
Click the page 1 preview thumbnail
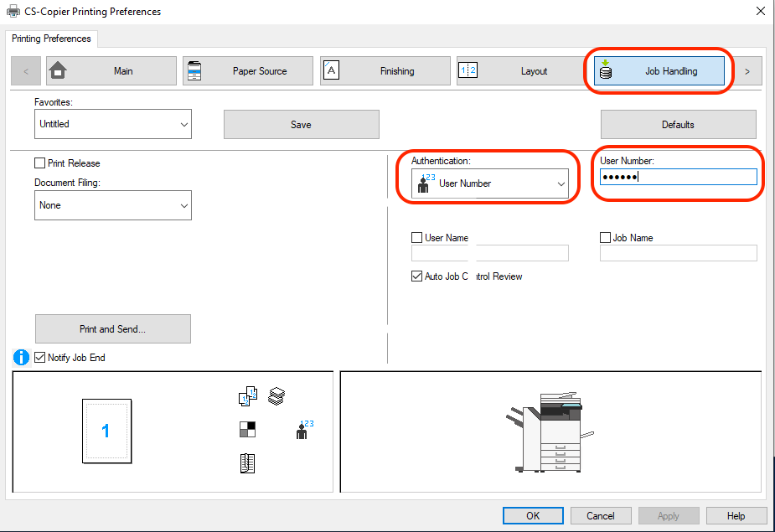(x=106, y=431)
